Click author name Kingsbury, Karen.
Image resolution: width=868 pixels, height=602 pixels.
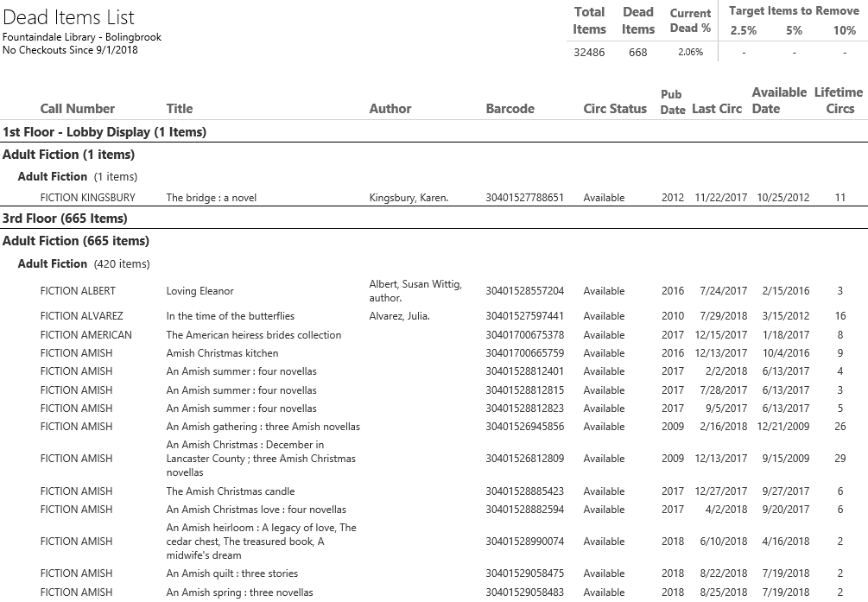tap(409, 198)
